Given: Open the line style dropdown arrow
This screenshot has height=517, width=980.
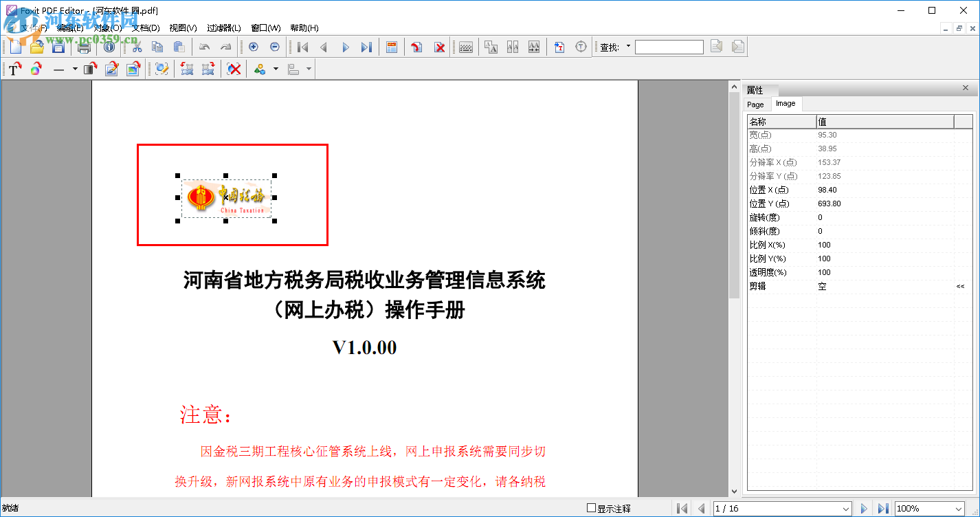Looking at the screenshot, I should pos(75,69).
